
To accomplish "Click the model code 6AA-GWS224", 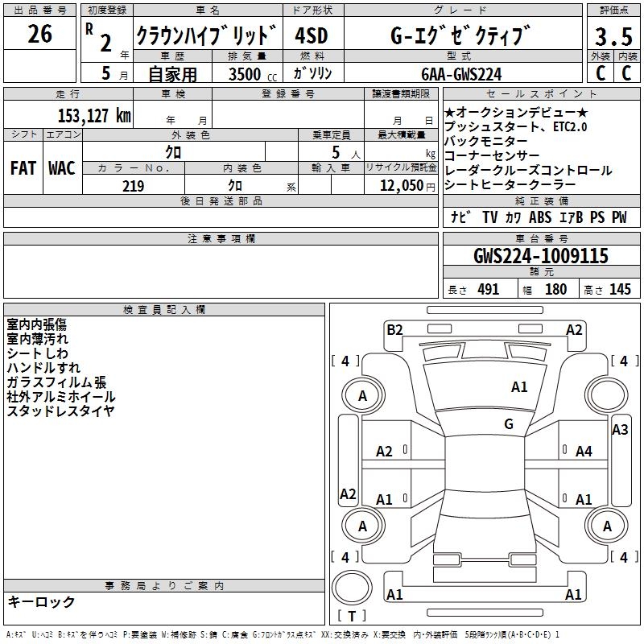I will click(461, 74).
